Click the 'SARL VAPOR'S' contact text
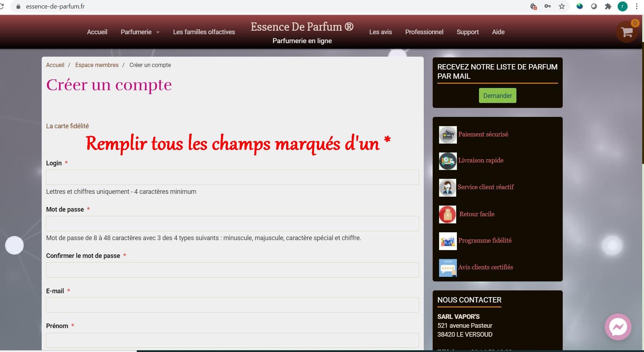 click(458, 316)
